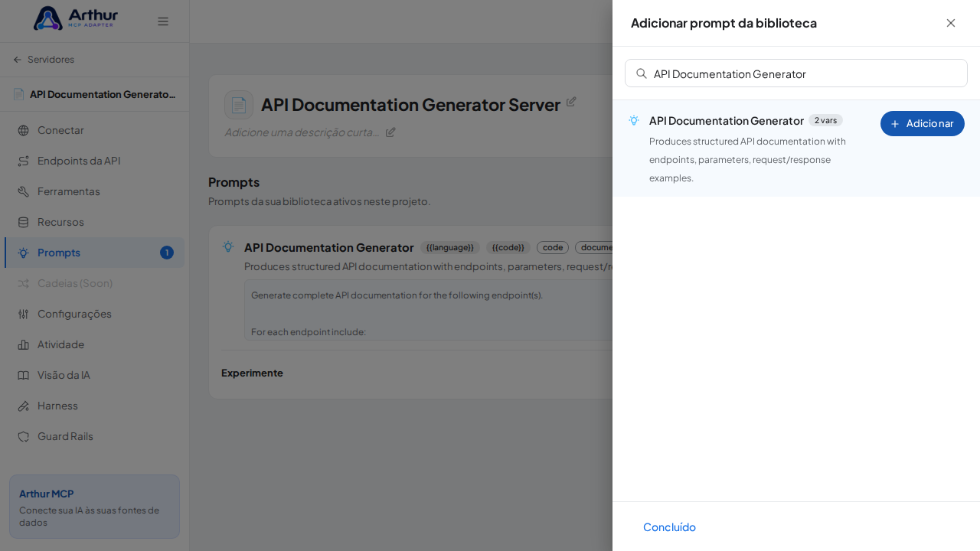This screenshot has height=551, width=980.
Task: Click the Endpoints da API route icon
Action: click(23, 161)
